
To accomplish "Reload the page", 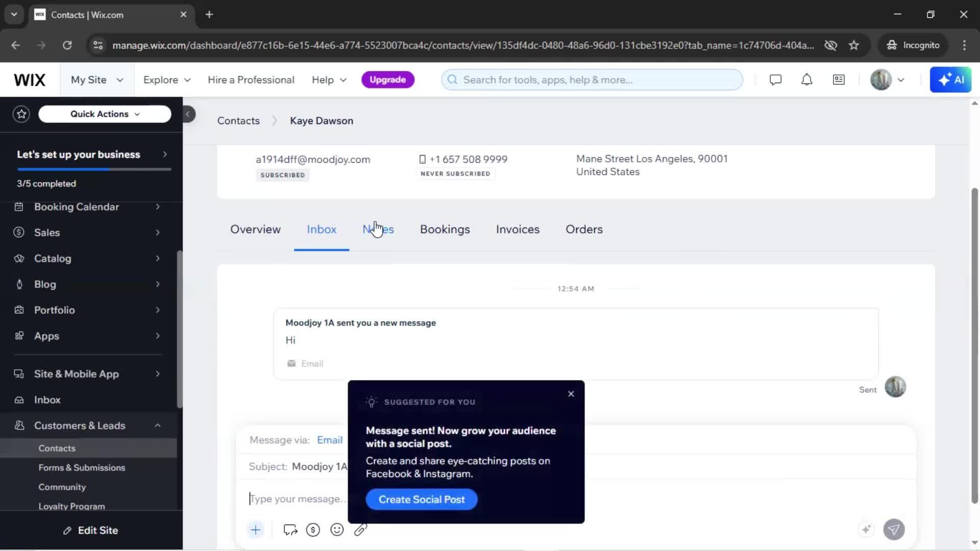I will click(67, 45).
